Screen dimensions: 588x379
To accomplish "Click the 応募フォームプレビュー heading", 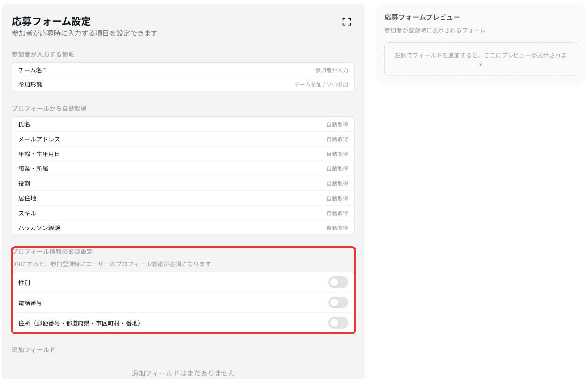I will coord(422,17).
